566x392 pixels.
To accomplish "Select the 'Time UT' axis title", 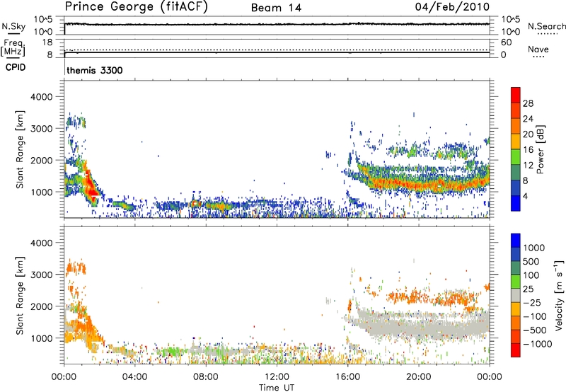I will (x=277, y=388).
